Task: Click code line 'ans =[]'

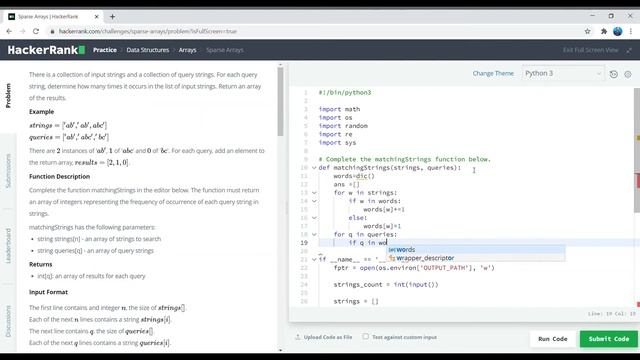Action: (x=347, y=184)
